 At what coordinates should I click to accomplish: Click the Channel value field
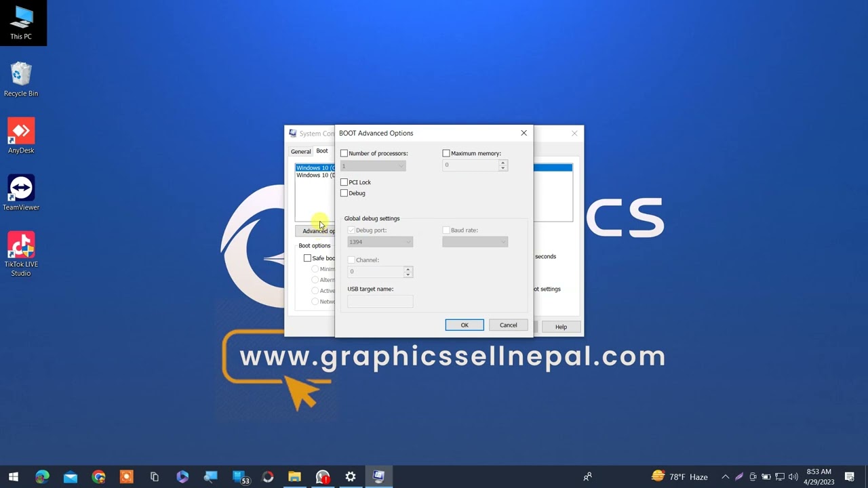(x=375, y=271)
